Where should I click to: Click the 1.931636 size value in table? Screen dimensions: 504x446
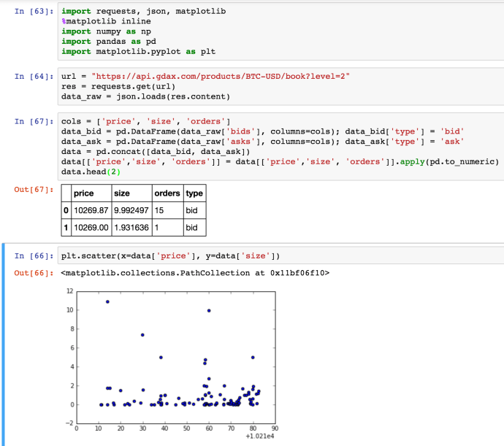(131, 228)
